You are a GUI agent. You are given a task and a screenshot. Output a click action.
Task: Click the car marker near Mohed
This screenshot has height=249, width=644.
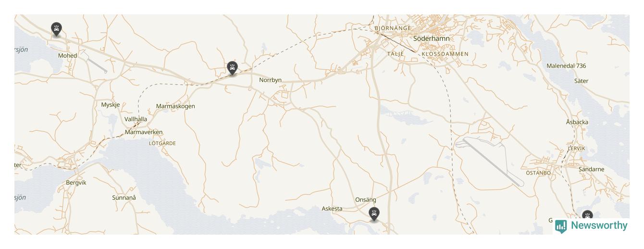pyautogui.click(x=57, y=29)
